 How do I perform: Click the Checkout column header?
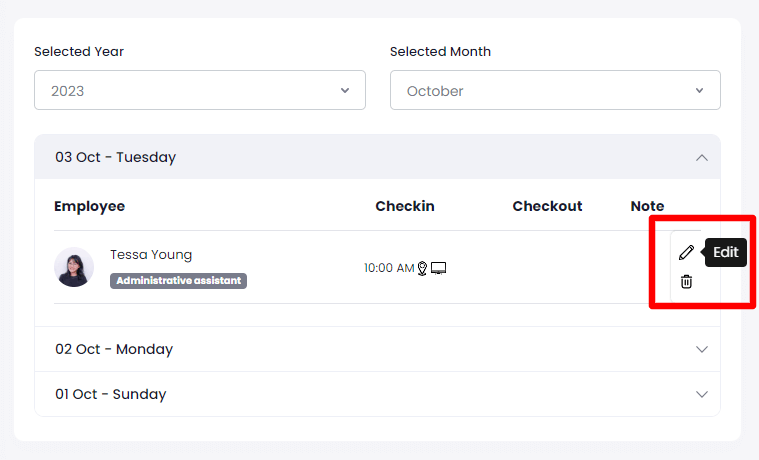click(x=547, y=206)
